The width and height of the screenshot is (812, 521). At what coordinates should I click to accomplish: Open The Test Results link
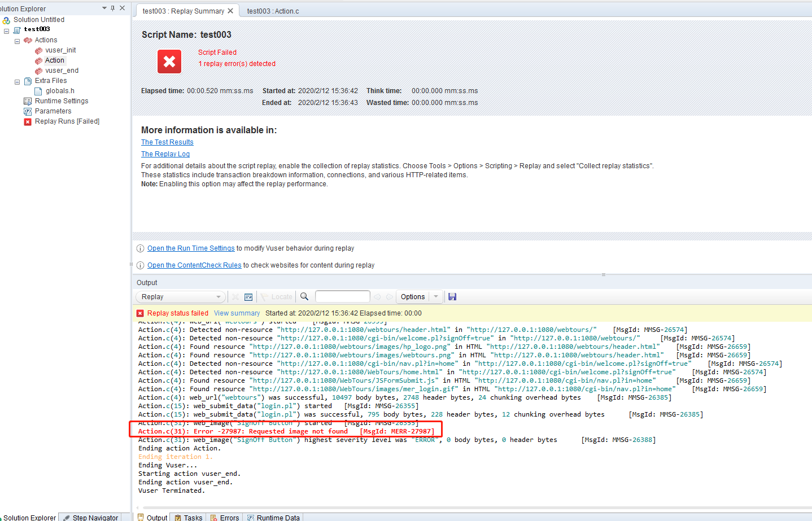(167, 142)
